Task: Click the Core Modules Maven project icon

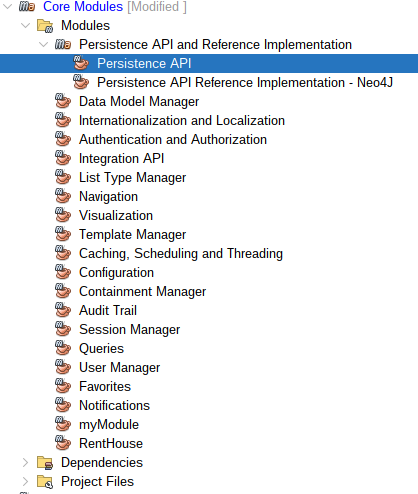Action: [x=27, y=6]
